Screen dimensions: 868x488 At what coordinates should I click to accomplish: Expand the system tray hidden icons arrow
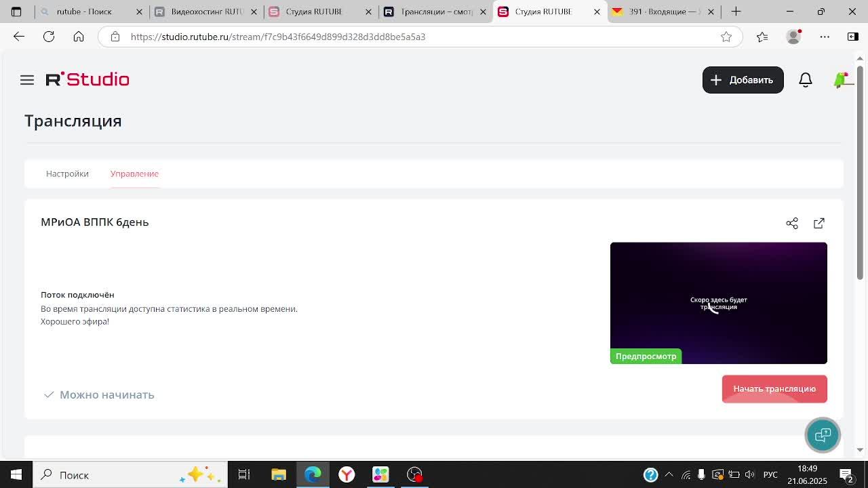point(669,474)
